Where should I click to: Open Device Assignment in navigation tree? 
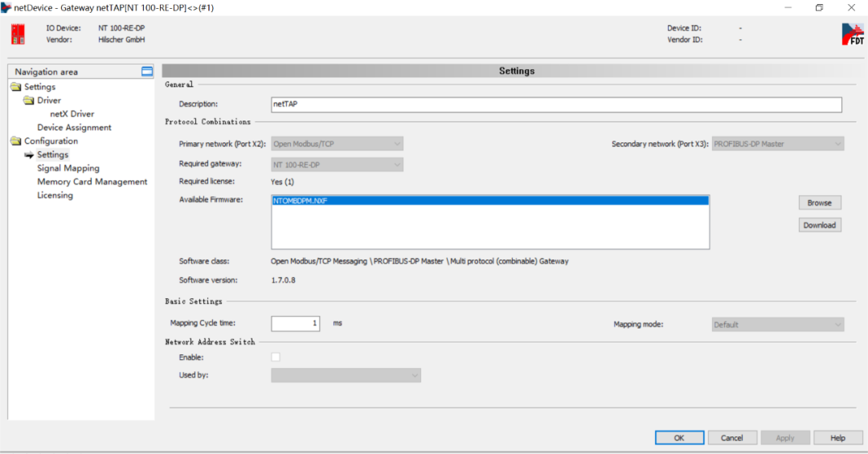[74, 127]
